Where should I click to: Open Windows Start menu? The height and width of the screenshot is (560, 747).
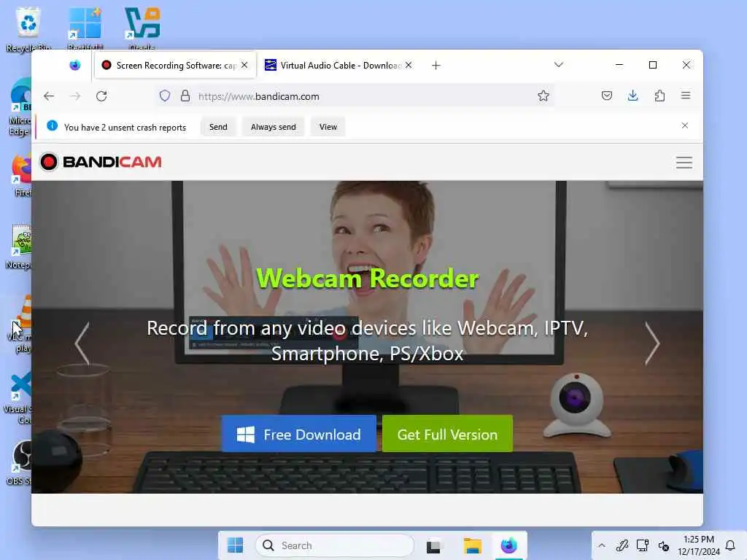click(x=235, y=545)
